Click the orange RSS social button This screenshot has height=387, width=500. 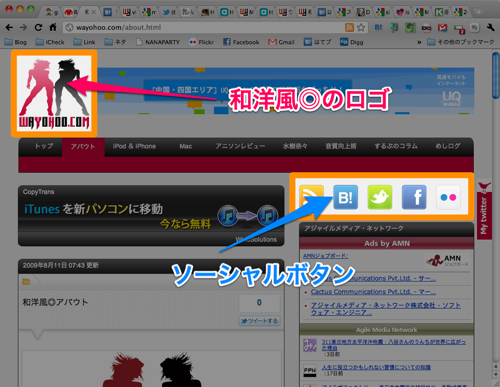[311, 197]
